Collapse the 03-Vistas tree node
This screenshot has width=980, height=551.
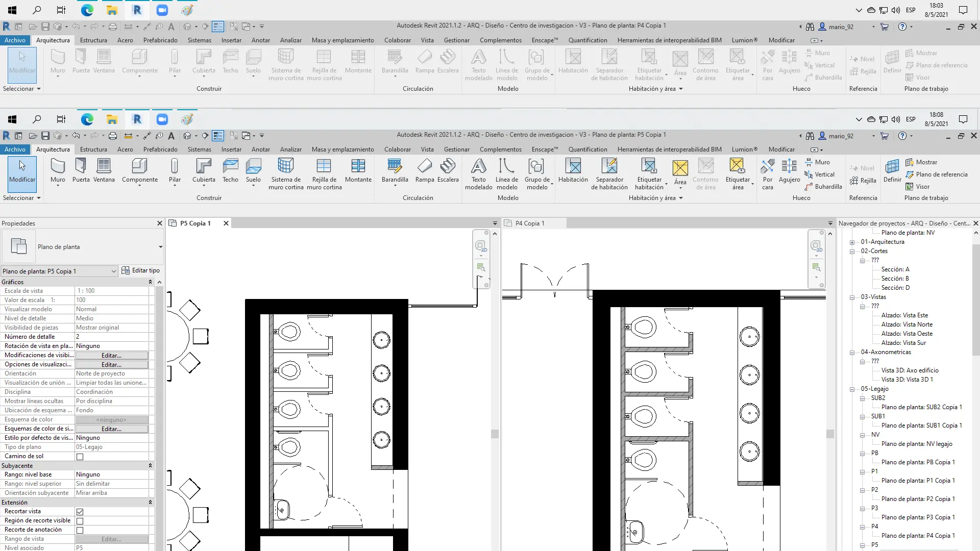852,297
